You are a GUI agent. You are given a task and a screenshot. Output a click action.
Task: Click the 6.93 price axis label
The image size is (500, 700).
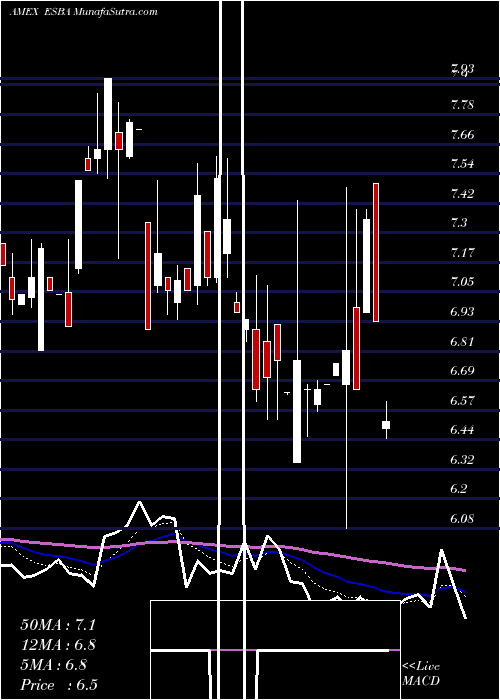click(462, 312)
